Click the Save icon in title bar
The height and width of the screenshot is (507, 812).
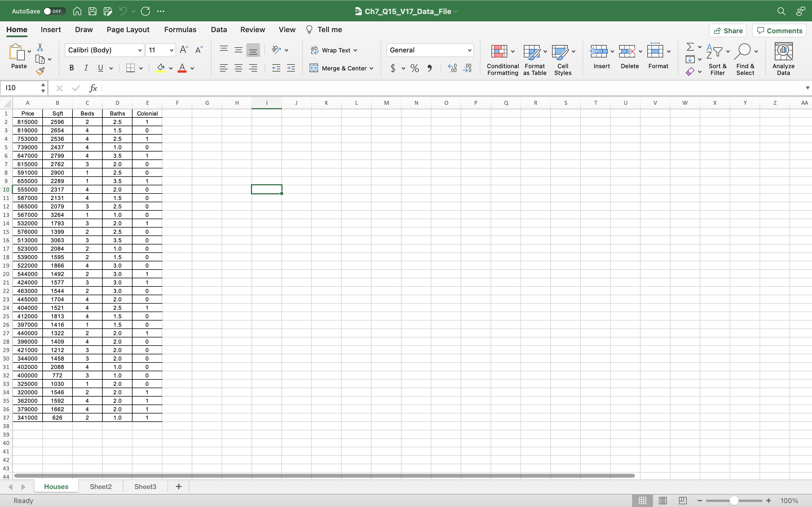pyautogui.click(x=92, y=11)
